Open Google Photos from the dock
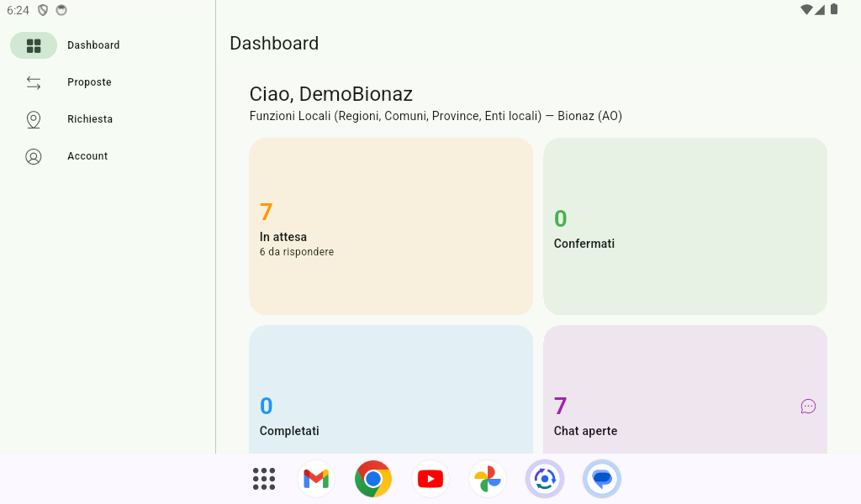861x504 pixels. coord(488,479)
